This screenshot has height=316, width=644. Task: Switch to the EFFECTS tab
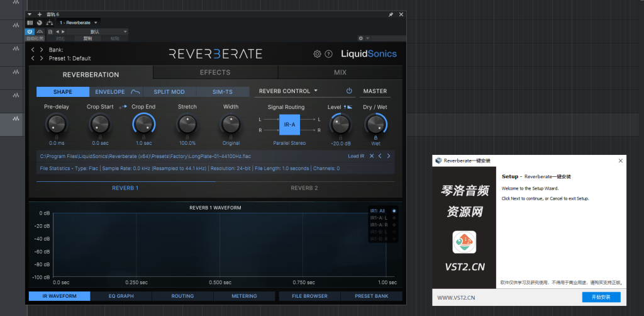tap(215, 72)
